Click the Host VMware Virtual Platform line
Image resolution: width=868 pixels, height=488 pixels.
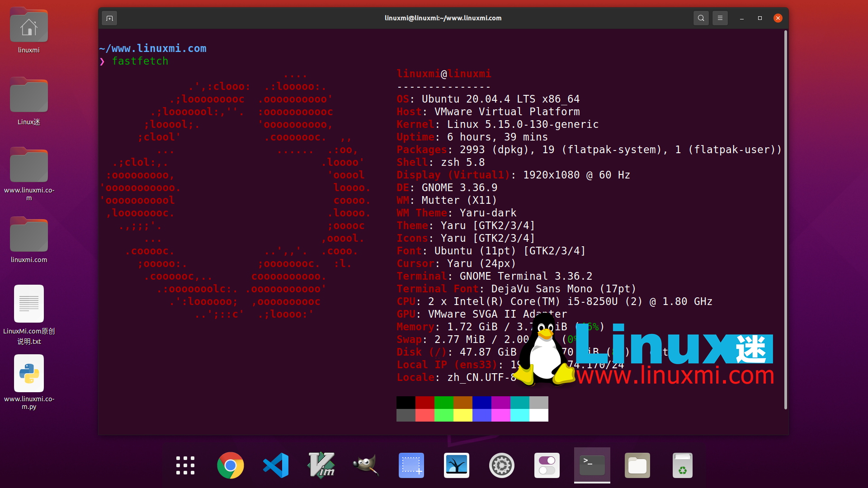[488, 112]
